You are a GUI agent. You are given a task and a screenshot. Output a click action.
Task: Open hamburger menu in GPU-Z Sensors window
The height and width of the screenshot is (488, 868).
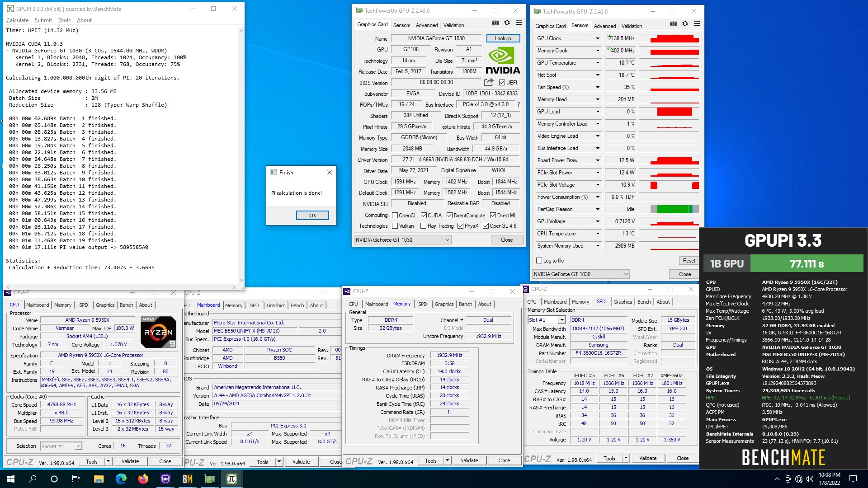pos(697,24)
